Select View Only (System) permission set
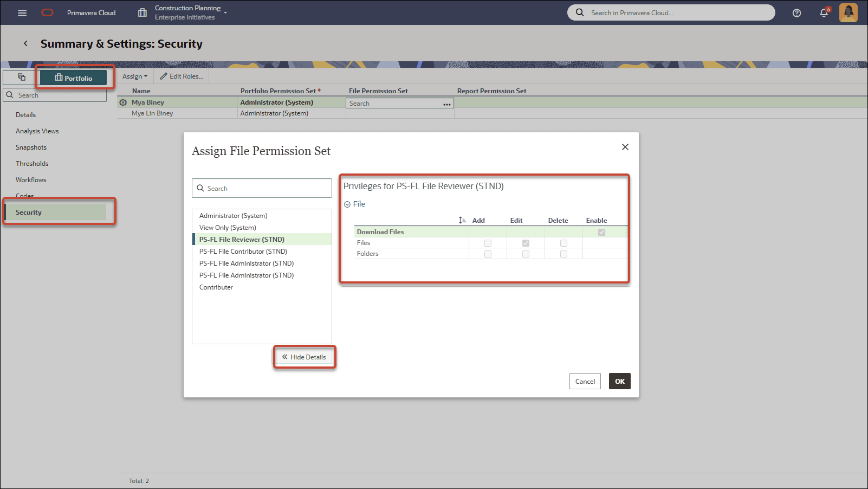Screen dimensions: 868x489 point(262,228)
